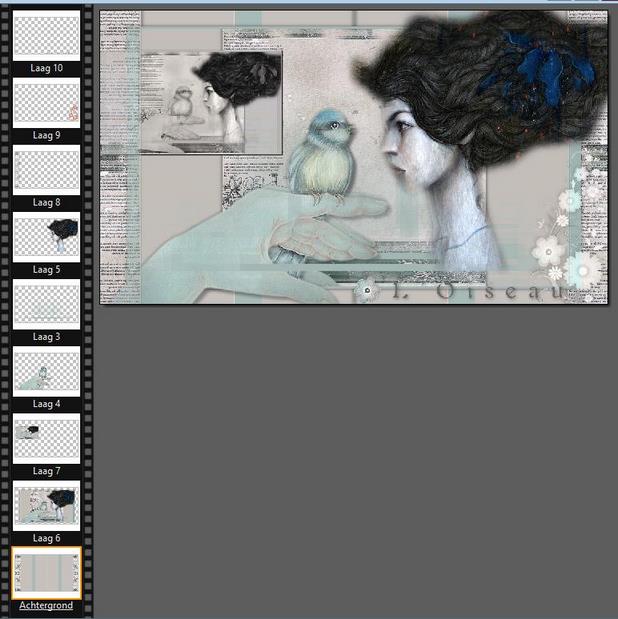The width and height of the screenshot is (618, 619).
Task: Click the 'Laag 3' label text
Action: tap(46, 337)
